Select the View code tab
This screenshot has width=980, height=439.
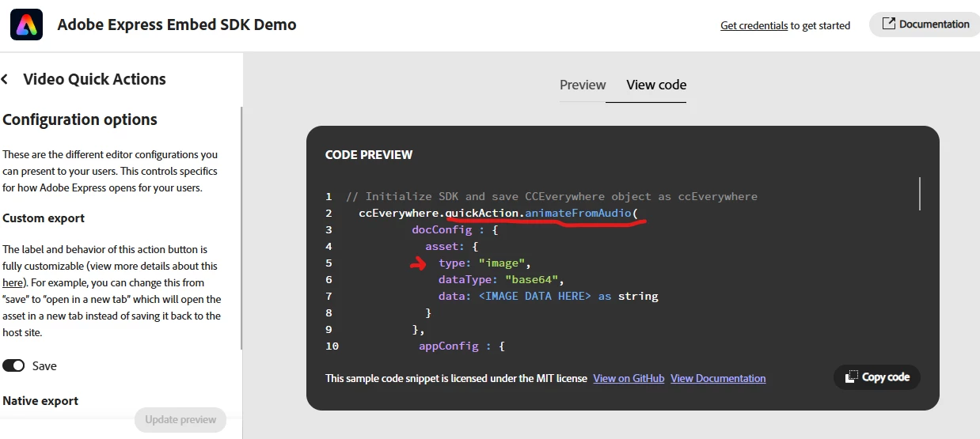point(656,85)
